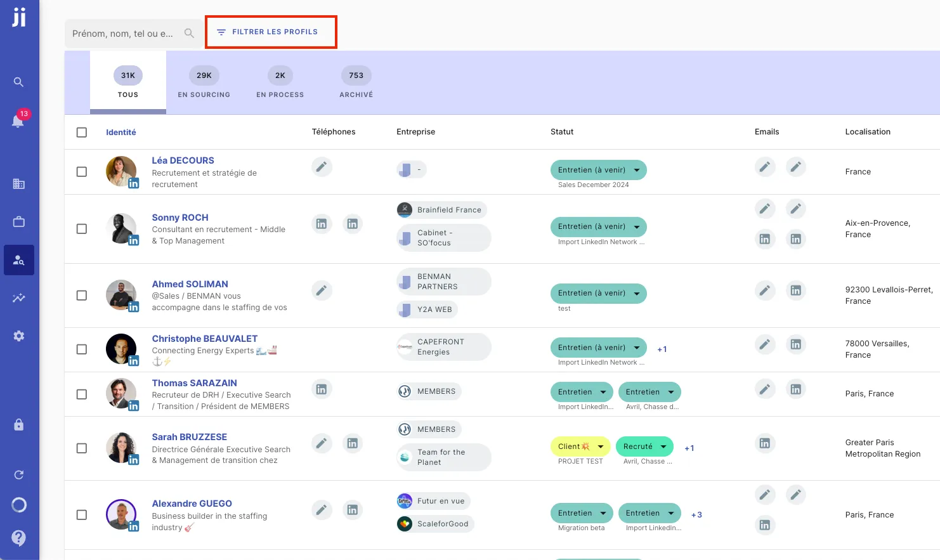Open the search panel in the sidebar
The width and height of the screenshot is (940, 560).
pos(18,82)
